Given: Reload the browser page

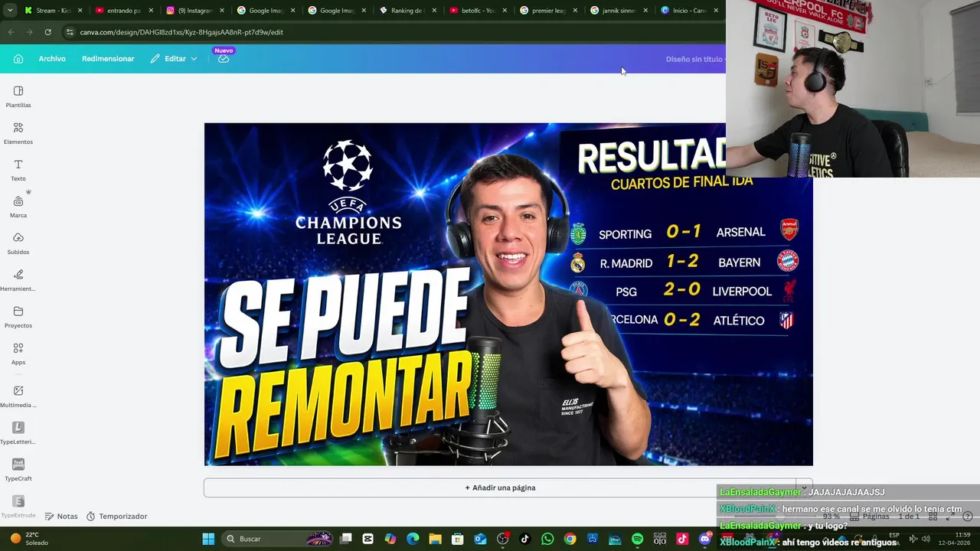Looking at the screenshot, I should pyautogui.click(x=47, y=32).
